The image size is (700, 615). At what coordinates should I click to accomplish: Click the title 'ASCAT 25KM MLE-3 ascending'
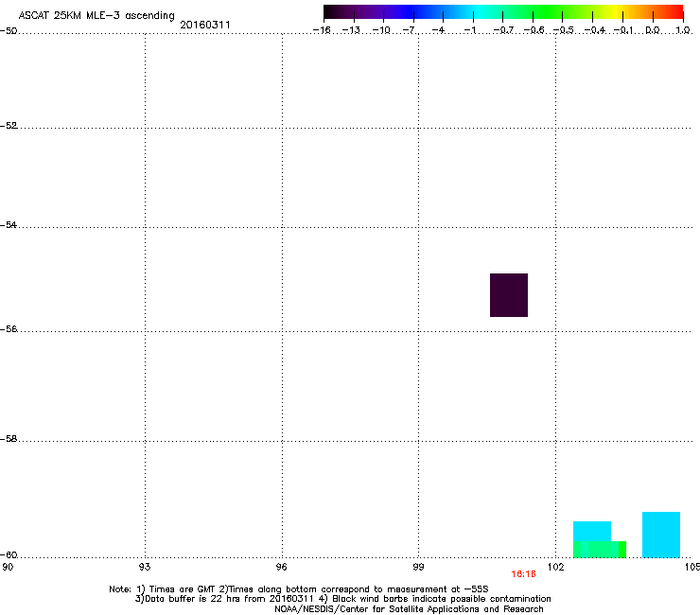click(x=96, y=16)
